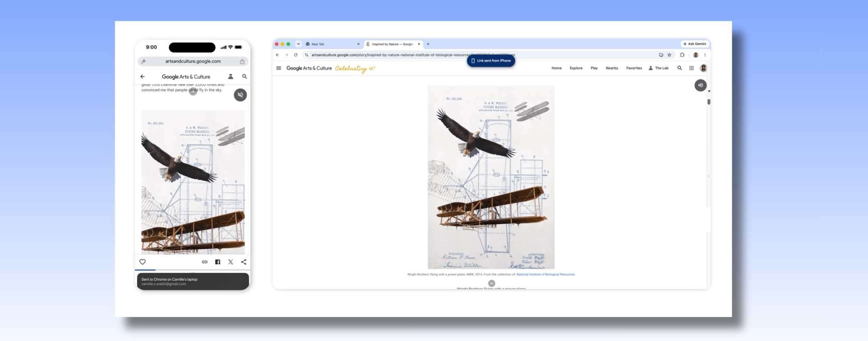
Task: Open the Google account avatar on the site
Action: pyautogui.click(x=703, y=68)
